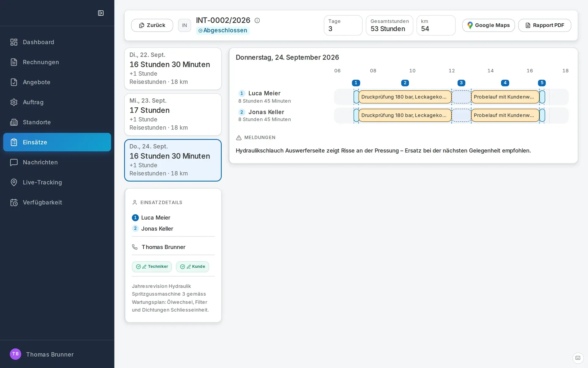The width and height of the screenshot is (588, 368).
Task: Click the km 54 stat box
Action: (x=436, y=25)
